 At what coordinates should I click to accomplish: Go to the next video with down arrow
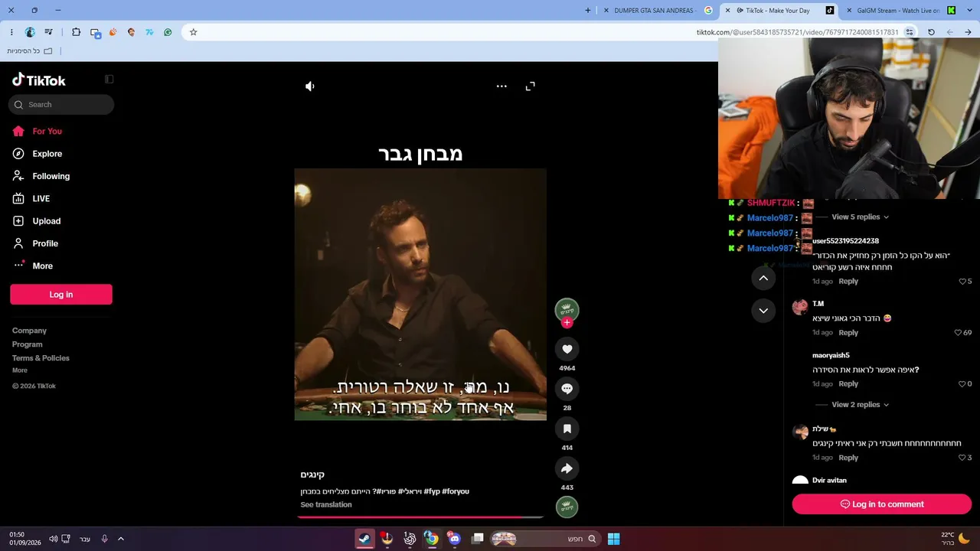[x=763, y=311]
